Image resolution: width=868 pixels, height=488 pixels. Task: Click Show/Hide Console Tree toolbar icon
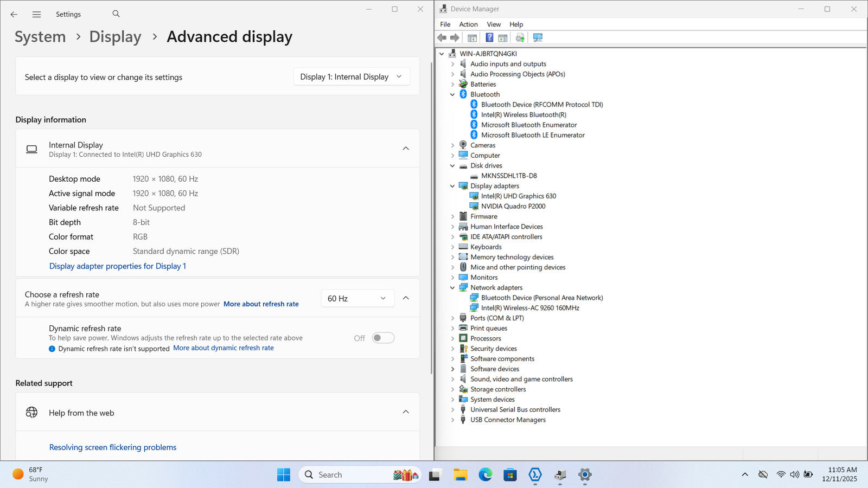[x=472, y=37]
